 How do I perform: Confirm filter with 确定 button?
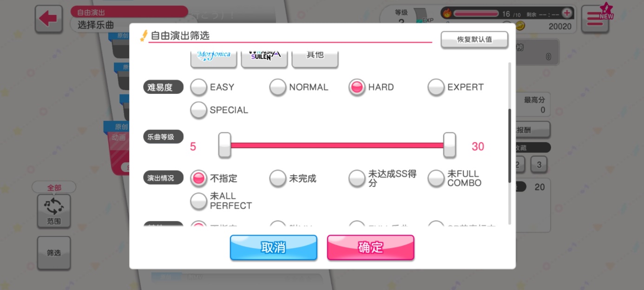370,247
